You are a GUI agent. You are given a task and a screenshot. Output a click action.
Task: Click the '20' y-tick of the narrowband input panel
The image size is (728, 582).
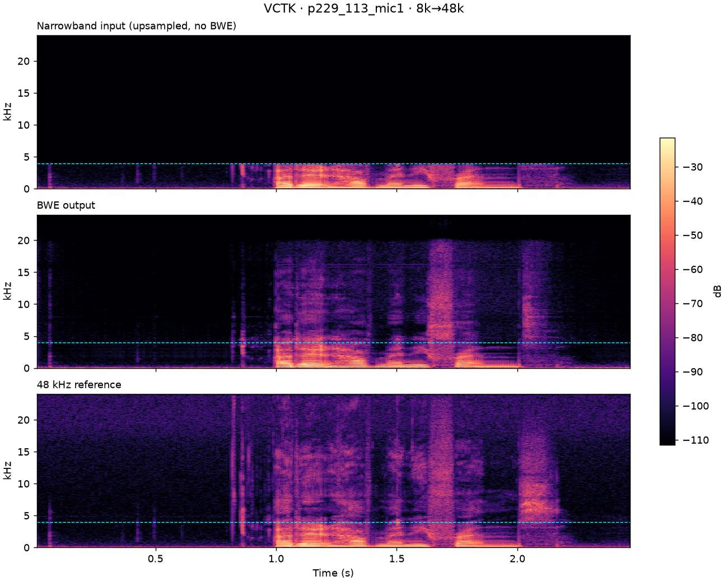point(24,61)
